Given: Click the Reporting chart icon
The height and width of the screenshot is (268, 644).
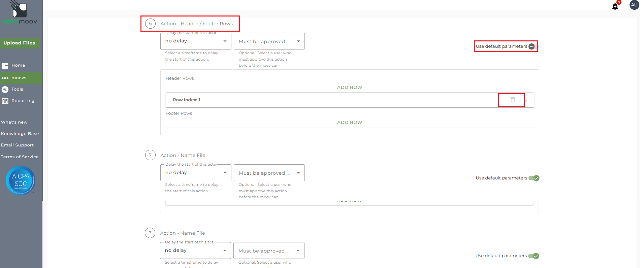Looking at the screenshot, I should tap(5, 101).
